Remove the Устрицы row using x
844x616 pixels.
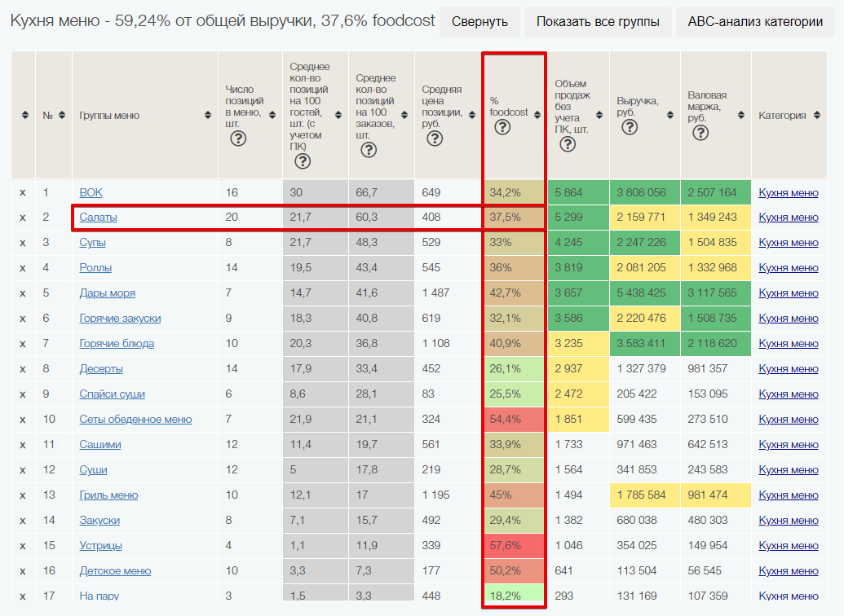23,545
